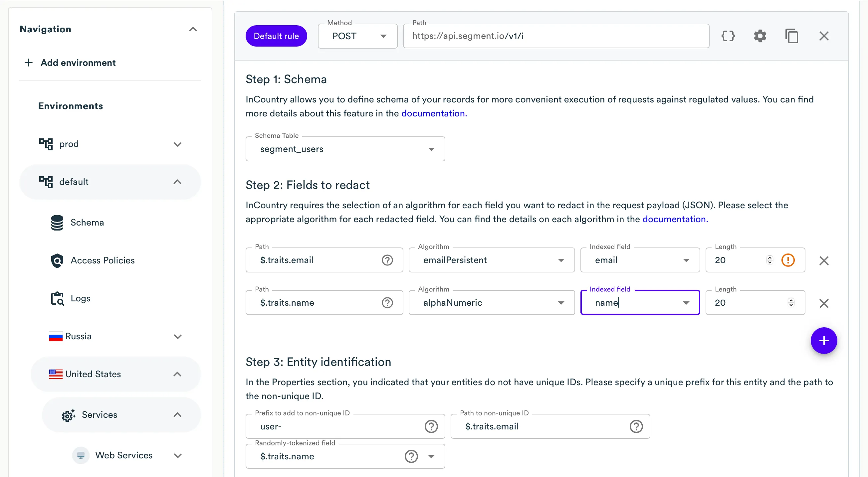The height and width of the screenshot is (477, 868).
Task: Click help icon in Prefix to add field
Action: point(431,426)
